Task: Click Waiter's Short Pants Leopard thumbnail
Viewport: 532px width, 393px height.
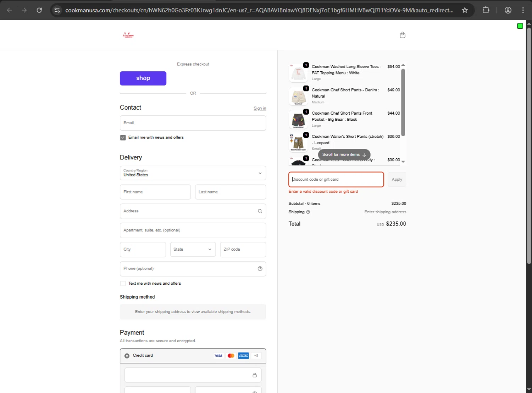Action: (x=298, y=143)
